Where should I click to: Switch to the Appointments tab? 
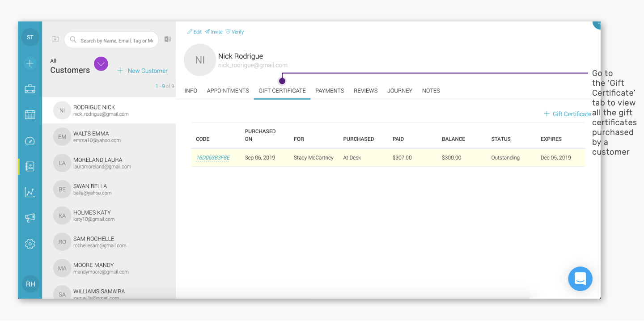228,91
